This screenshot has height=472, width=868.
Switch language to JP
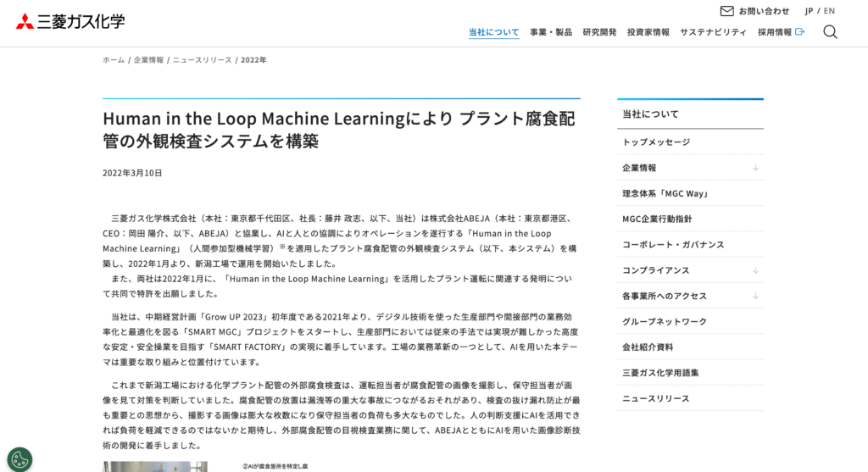(x=809, y=11)
